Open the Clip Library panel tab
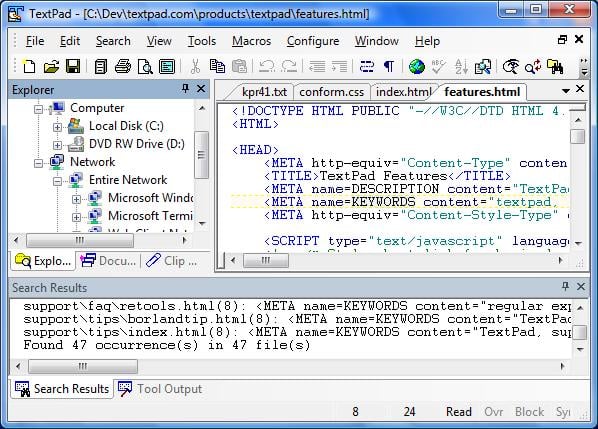Viewport: 598px width, 429px height. click(x=172, y=261)
